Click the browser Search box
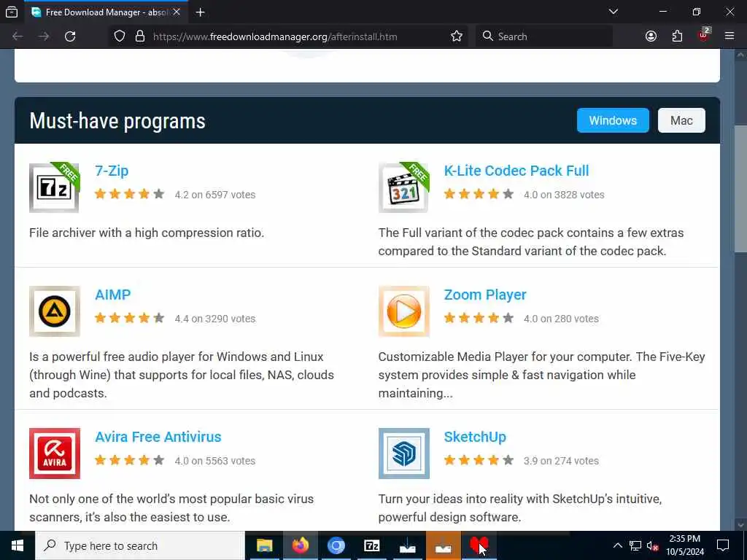 coord(544,36)
